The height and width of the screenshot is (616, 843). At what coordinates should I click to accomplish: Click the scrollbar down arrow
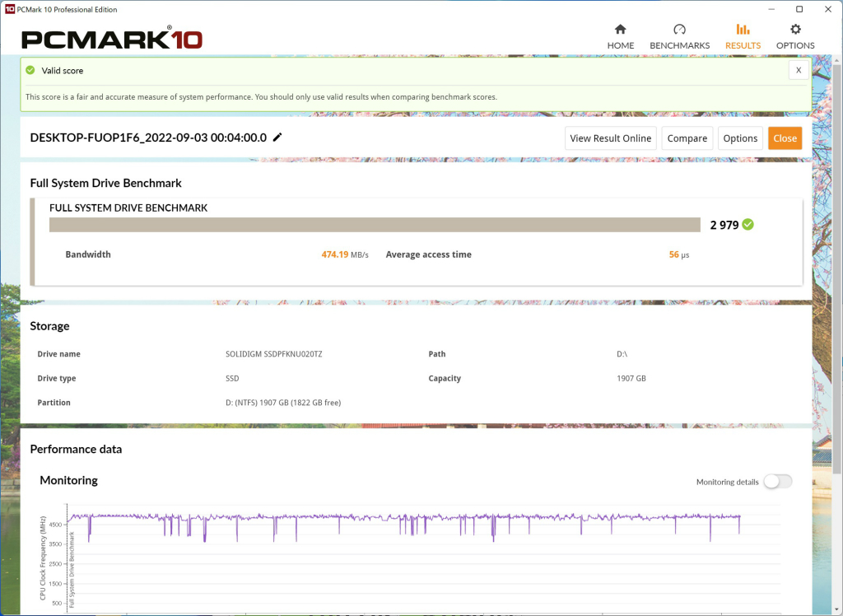tap(837, 610)
